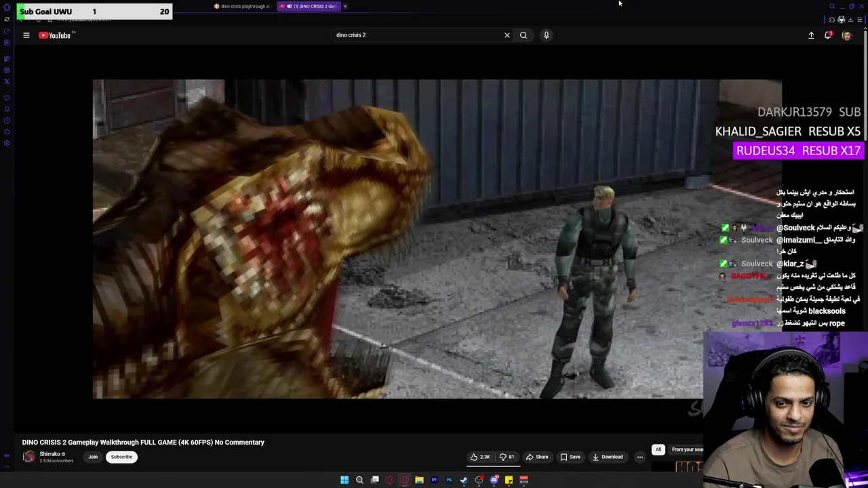Open the Shirrako channel name link
This screenshot has width=868, height=488.
[x=51, y=454]
